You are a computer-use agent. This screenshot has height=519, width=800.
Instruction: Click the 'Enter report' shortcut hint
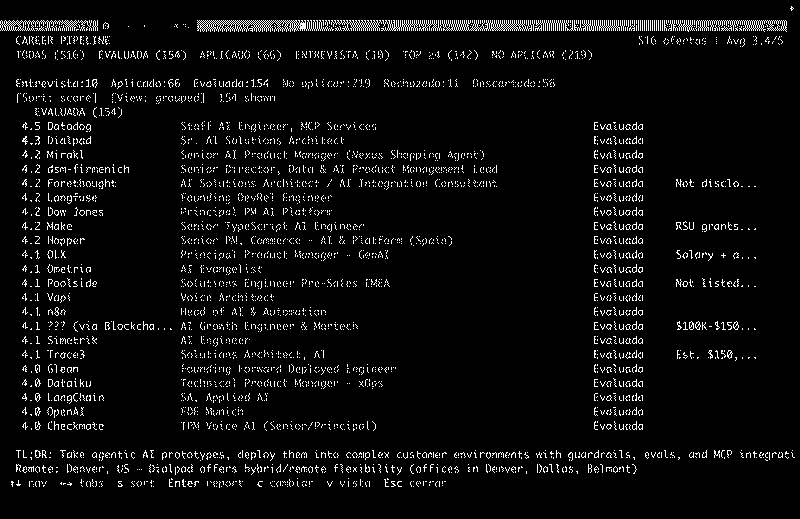tap(205, 483)
